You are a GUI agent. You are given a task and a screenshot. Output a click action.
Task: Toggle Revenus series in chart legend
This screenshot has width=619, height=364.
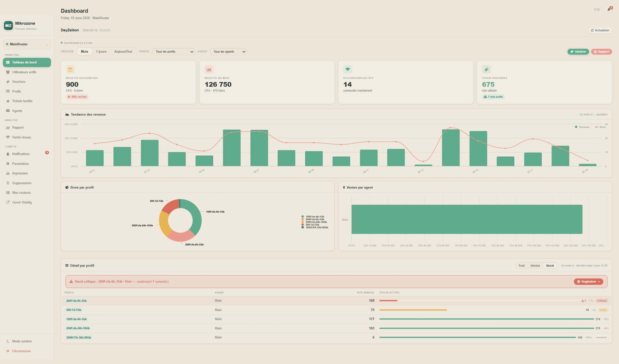click(x=582, y=127)
